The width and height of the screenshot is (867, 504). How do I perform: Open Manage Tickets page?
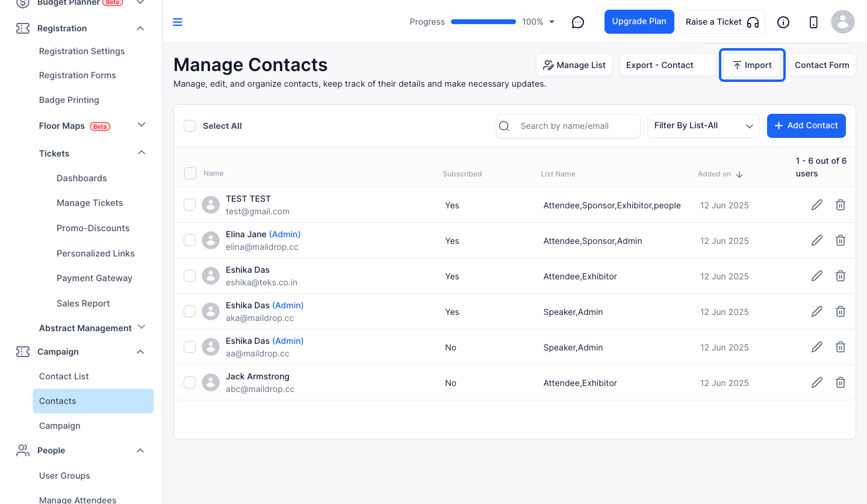click(90, 203)
